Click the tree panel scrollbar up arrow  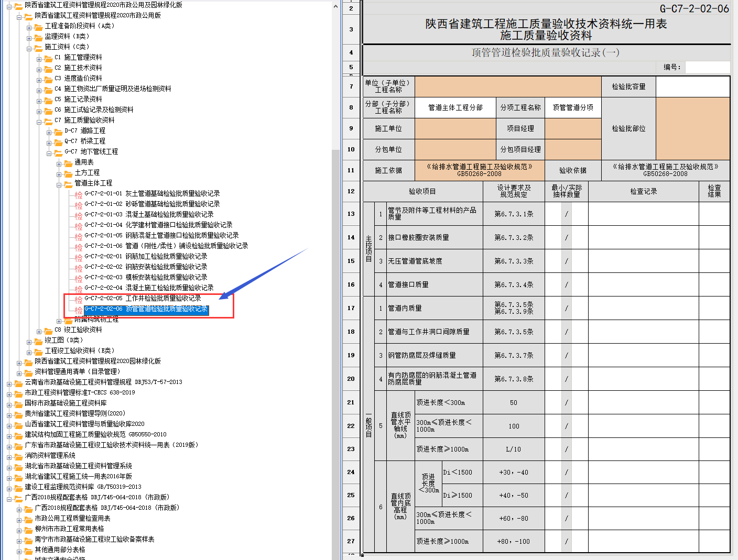pyautogui.click(x=336, y=7)
